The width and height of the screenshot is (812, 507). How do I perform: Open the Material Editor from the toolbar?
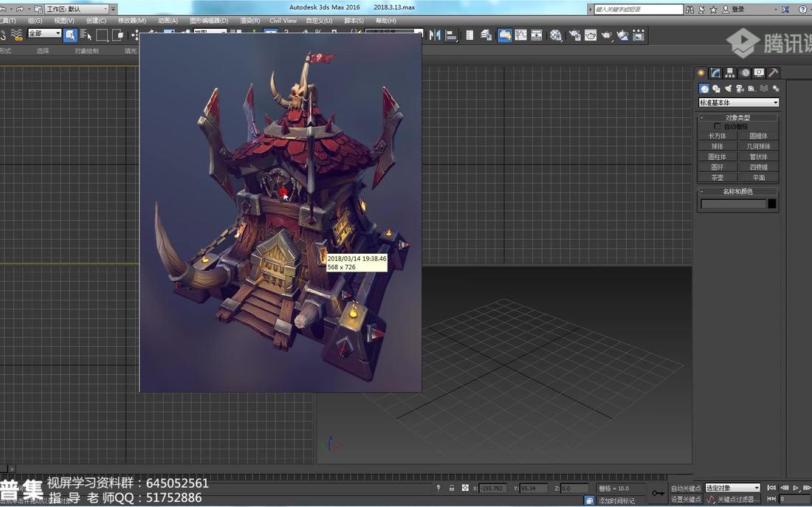click(x=556, y=35)
